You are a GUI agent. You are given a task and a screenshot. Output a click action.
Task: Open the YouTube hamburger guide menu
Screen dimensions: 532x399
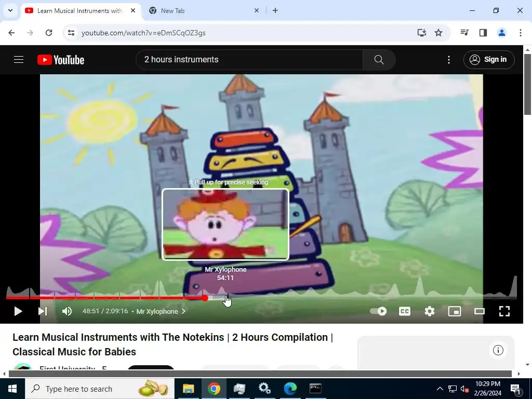[x=19, y=60]
